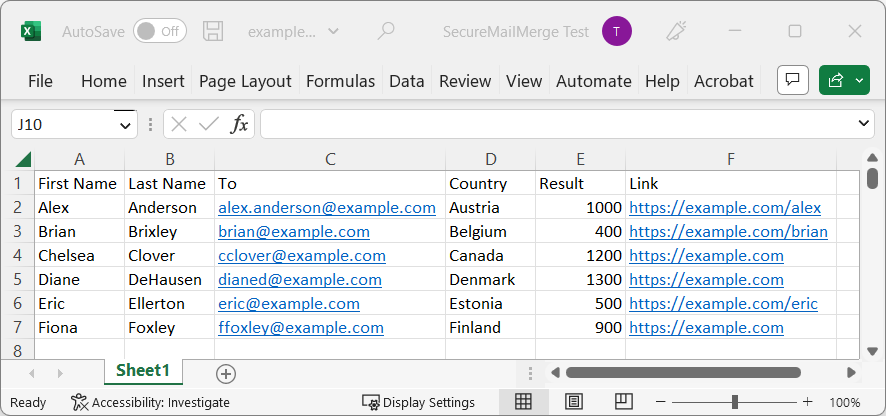Click the Save disk icon
This screenshot has height=416, width=886.
pos(213,31)
